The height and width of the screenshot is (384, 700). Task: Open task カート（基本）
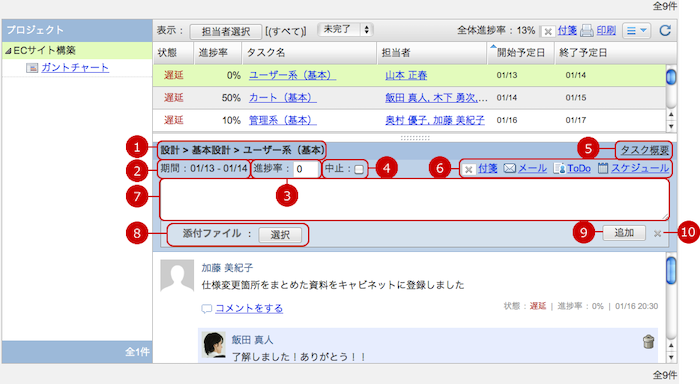click(282, 97)
